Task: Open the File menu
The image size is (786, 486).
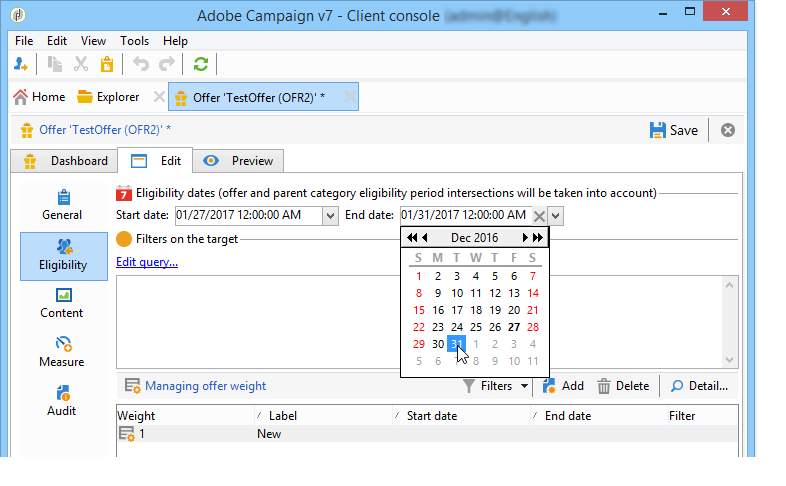Action: click(x=24, y=41)
